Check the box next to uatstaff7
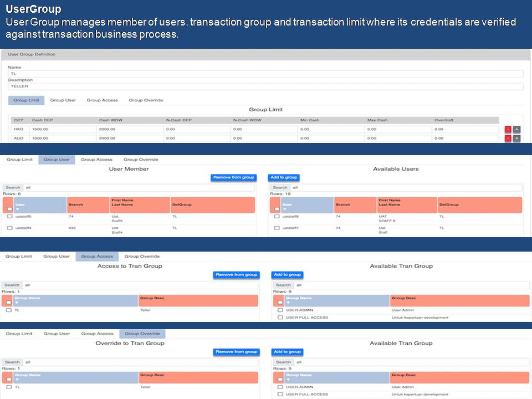532x399 pixels. [x=277, y=228]
